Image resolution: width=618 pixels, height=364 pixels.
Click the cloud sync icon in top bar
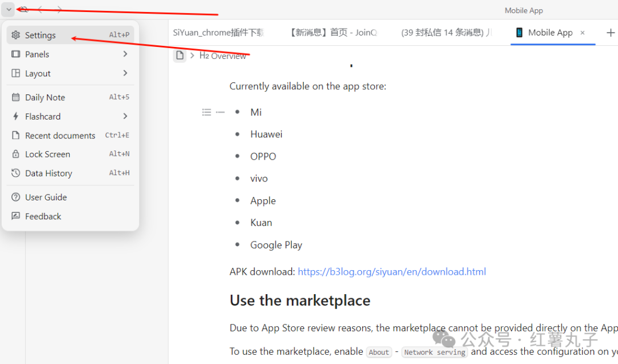point(23,10)
